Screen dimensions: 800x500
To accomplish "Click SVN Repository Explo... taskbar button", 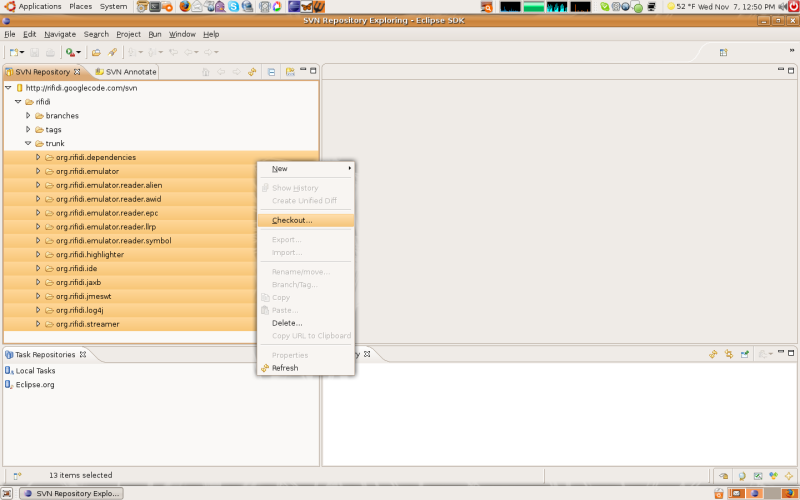I will 71,493.
